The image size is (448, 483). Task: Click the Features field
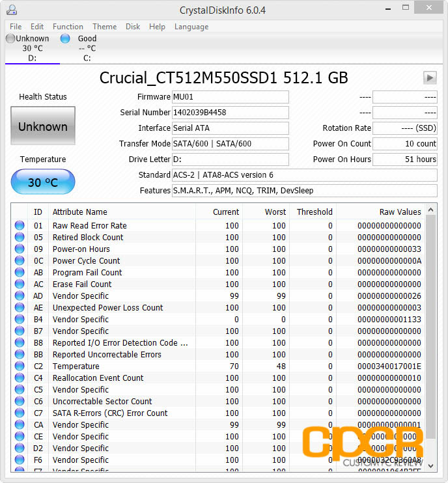coord(304,191)
